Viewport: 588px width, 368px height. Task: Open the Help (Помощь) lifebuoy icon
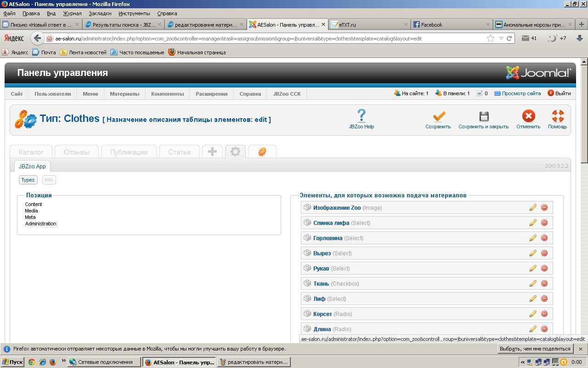[x=557, y=116]
